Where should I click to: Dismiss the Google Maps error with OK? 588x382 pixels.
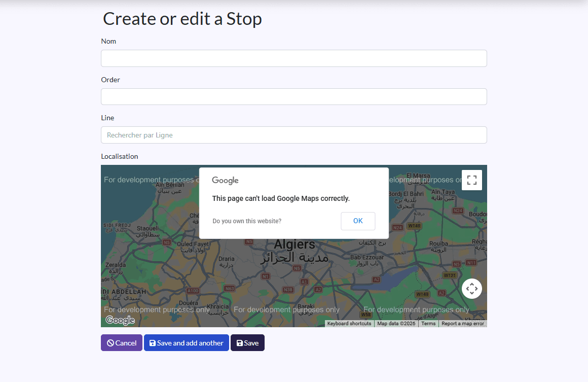pos(358,221)
